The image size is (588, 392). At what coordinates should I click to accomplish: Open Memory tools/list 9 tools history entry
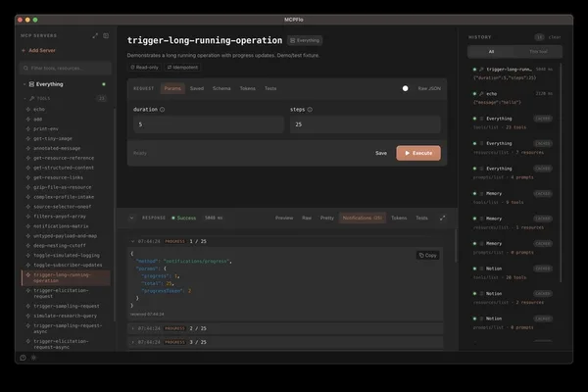[512, 198]
